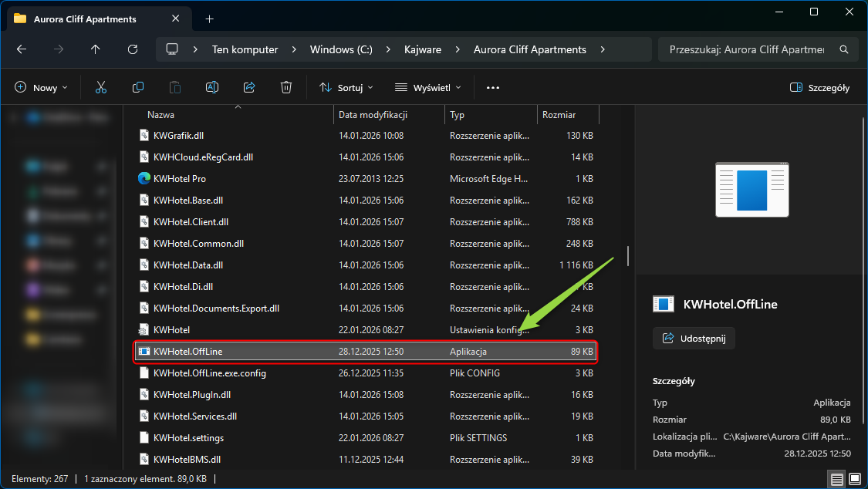Open the Wyświetl view dropdown

tap(428, 88)
